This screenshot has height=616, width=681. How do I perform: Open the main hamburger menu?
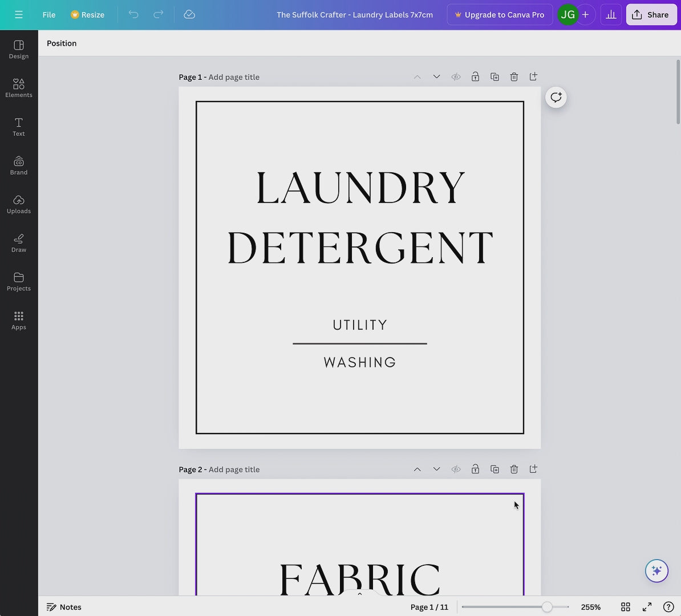point(19,15)
